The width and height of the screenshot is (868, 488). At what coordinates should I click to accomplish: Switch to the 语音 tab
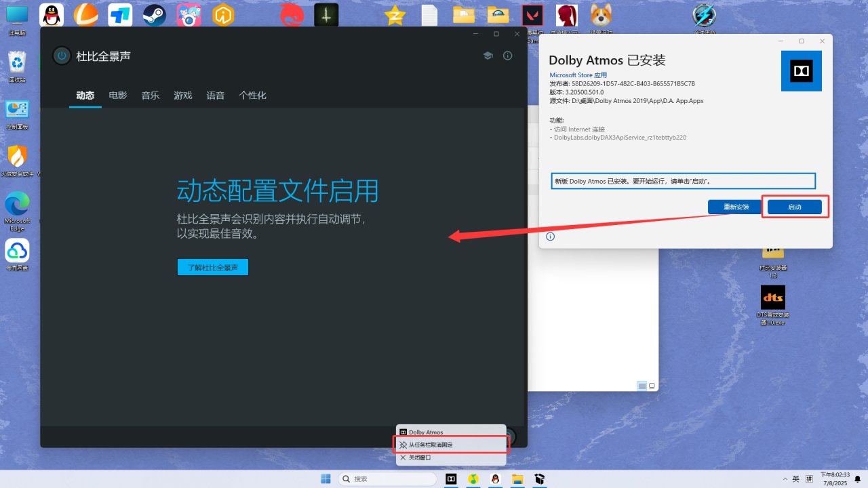(x=216, y=96)
